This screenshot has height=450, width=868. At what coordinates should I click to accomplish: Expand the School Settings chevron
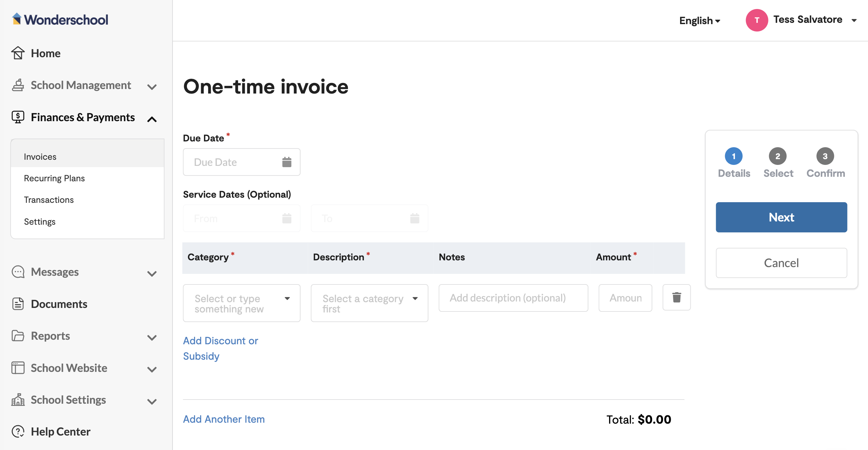point(152,401)
